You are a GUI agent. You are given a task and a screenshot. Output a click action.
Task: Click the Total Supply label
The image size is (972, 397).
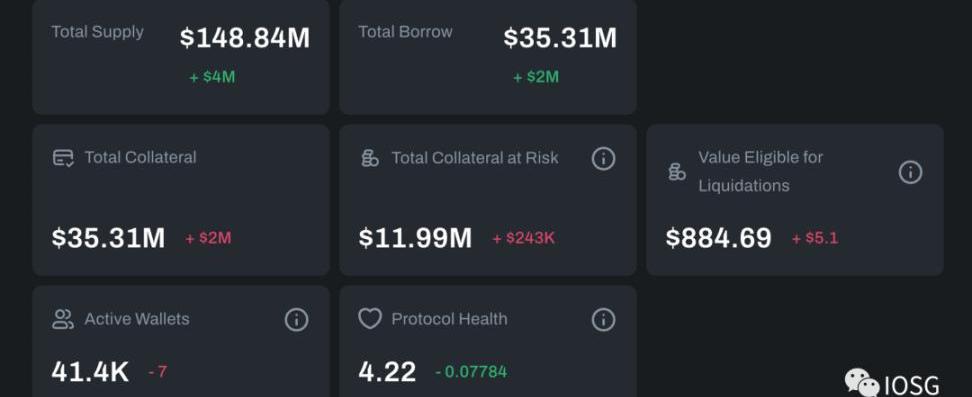97,32
